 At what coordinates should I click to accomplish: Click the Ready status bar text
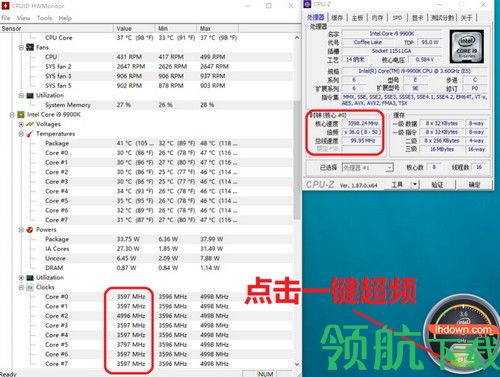8,374
